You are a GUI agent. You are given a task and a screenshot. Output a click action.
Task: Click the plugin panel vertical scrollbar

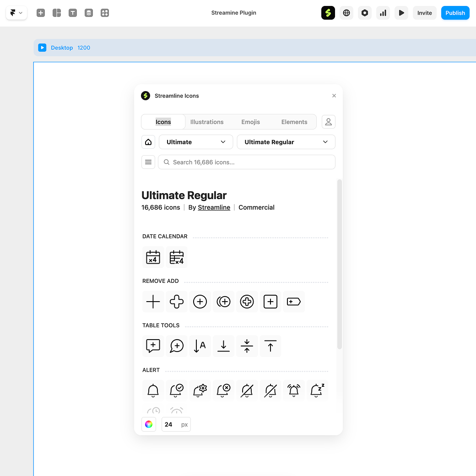[340, 264]
